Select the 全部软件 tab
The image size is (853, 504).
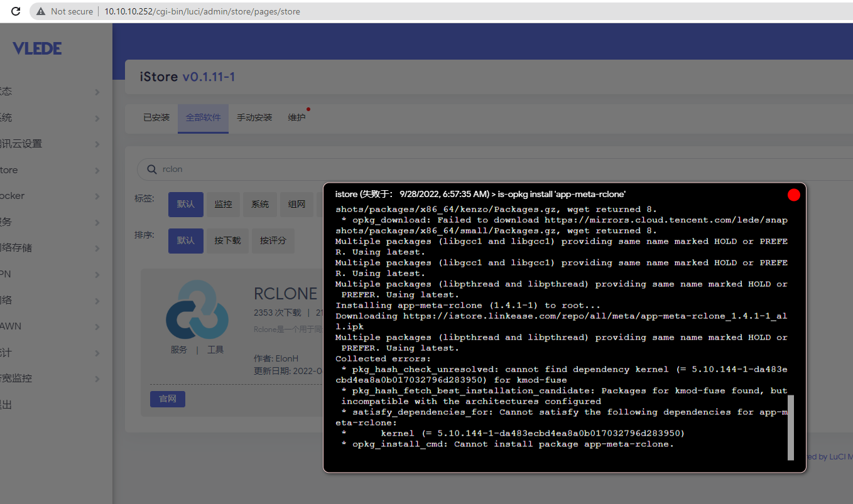(x=203, y=117)
